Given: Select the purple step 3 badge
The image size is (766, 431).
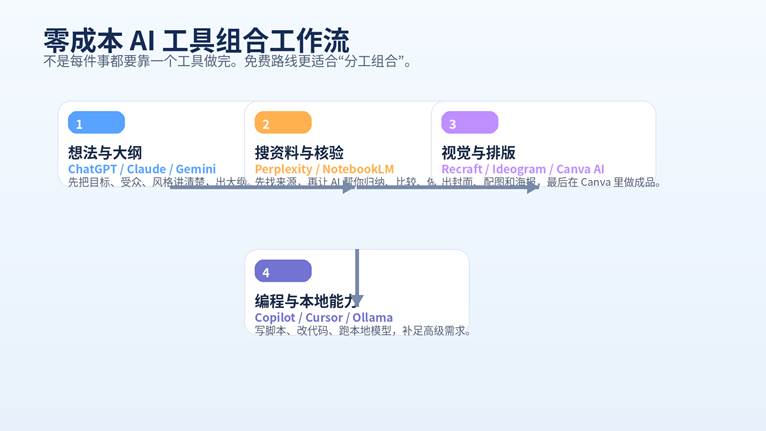Looking at the screenshot, I should (x=469, y=123).
